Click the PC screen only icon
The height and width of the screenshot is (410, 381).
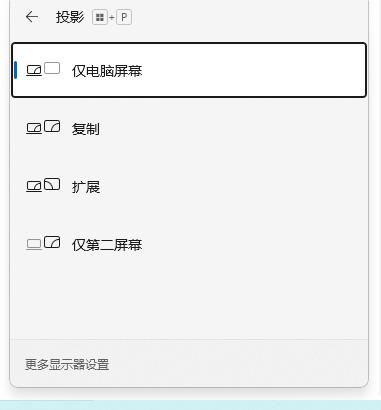click(43, 69)
